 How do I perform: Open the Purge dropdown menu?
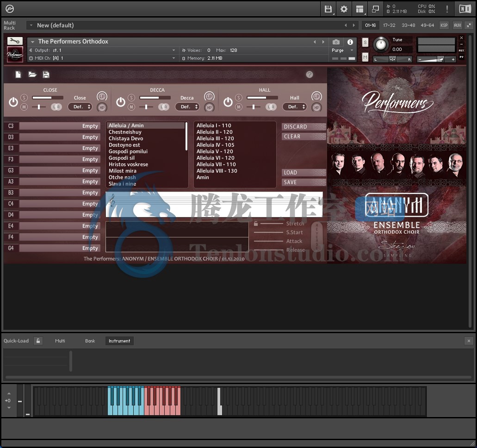[x=342, y=50]
